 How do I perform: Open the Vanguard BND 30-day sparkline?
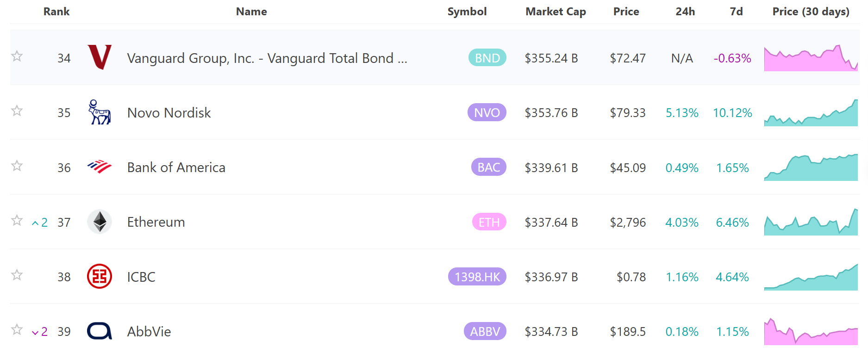[811, 58]
